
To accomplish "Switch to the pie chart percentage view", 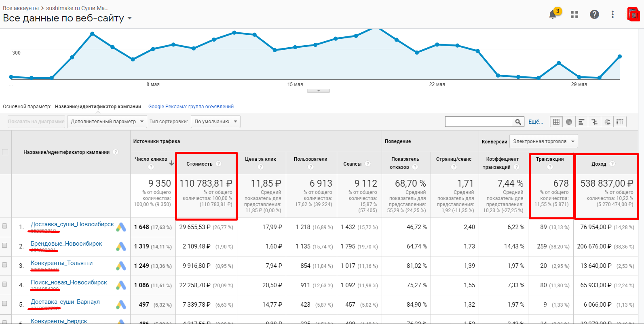I will [x=569, y=122].
